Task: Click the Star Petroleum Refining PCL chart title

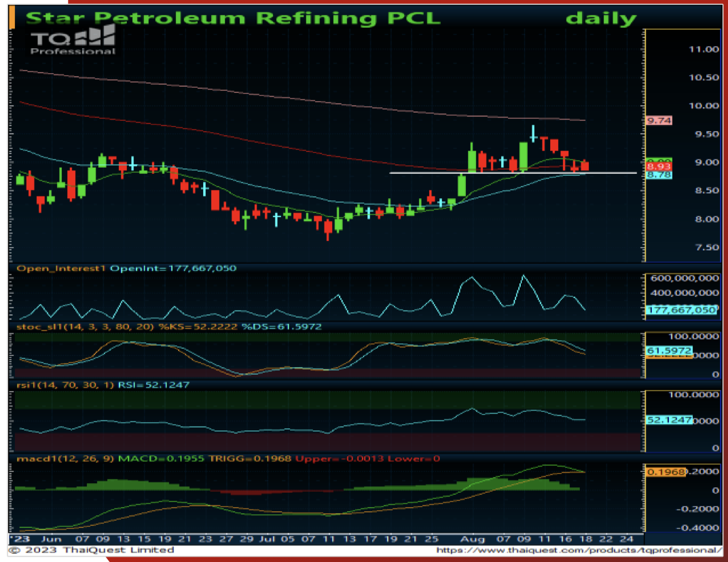Action: (233, 18)
